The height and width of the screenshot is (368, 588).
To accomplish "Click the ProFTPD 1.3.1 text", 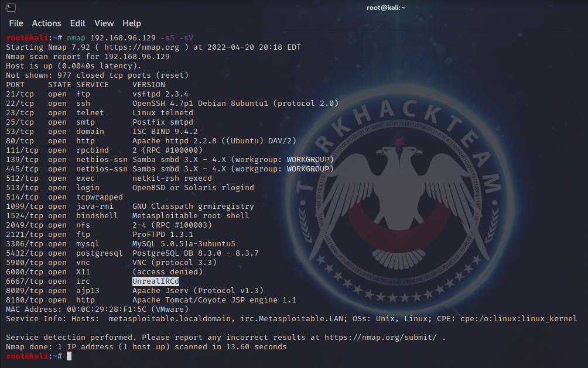I will pos(163,235).
